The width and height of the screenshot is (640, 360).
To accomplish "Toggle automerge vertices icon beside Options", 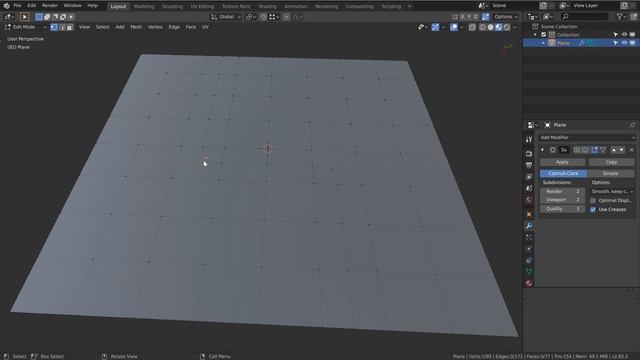I will (485, 17).
